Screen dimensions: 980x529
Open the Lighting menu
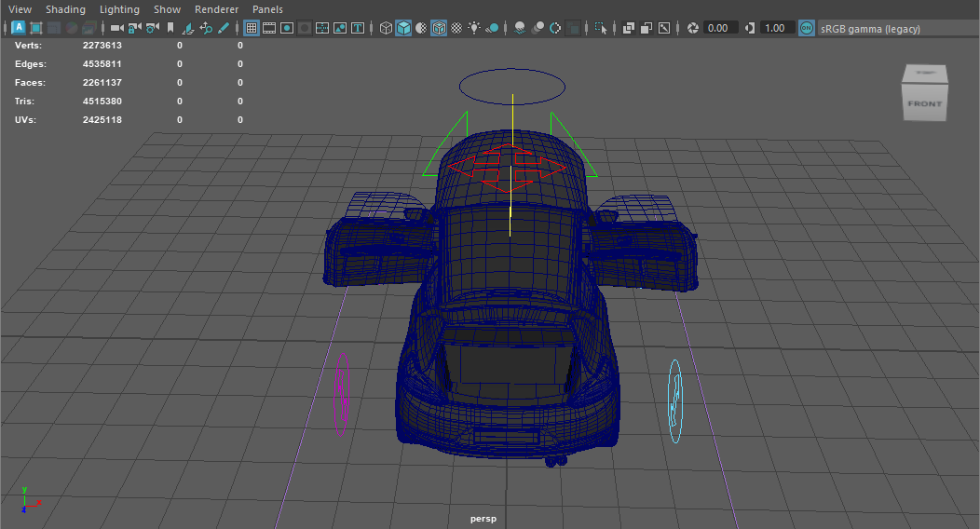119,9
